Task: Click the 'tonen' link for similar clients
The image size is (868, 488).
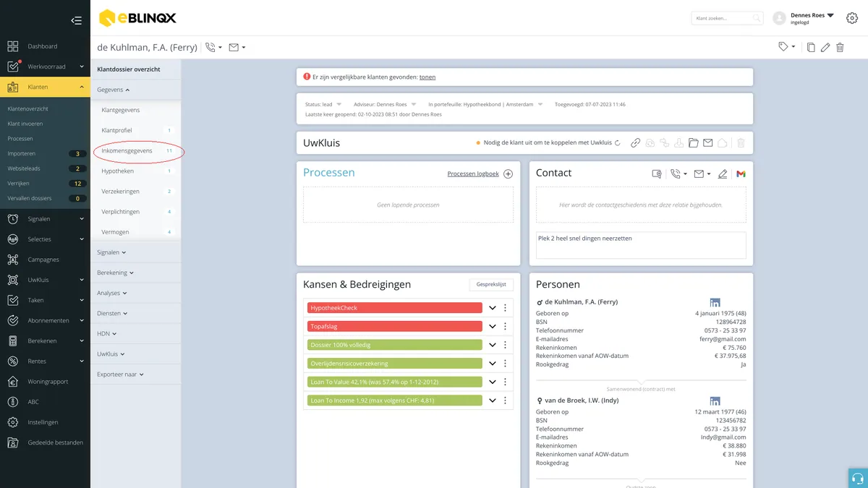Action: (x=427, y=77)
